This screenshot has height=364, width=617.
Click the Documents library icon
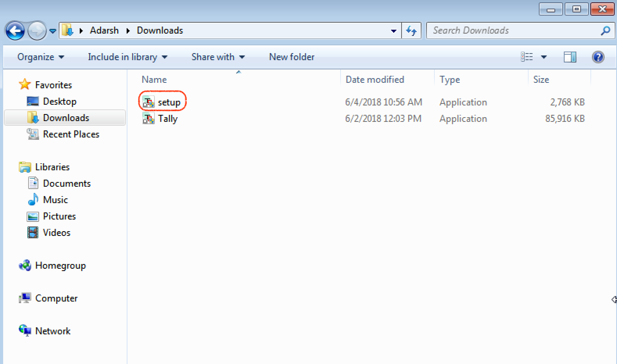tap(33, 183)
